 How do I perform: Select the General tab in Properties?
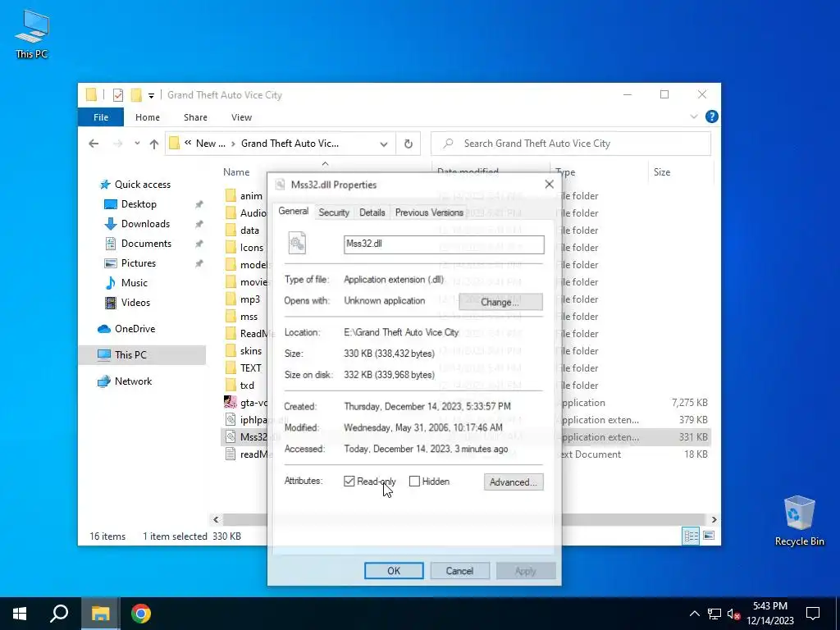click(x=293, y=211)
